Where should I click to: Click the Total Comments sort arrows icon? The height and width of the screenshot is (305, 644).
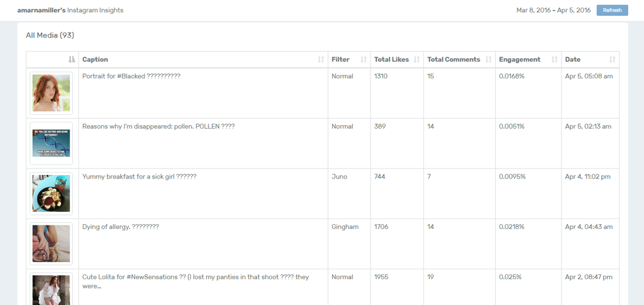click(x=489, y=60)
